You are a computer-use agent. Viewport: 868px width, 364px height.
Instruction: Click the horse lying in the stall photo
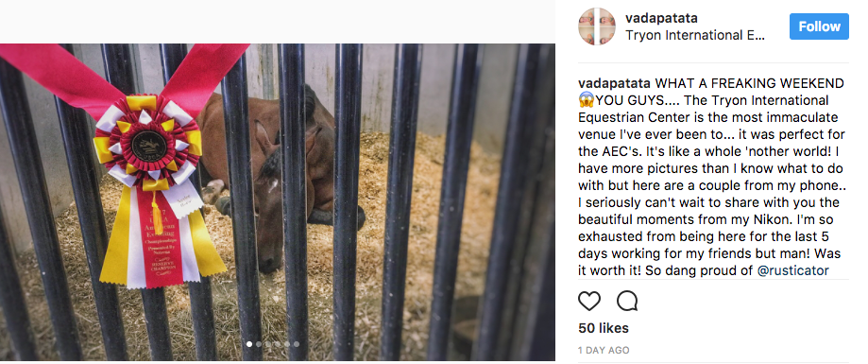281,178
